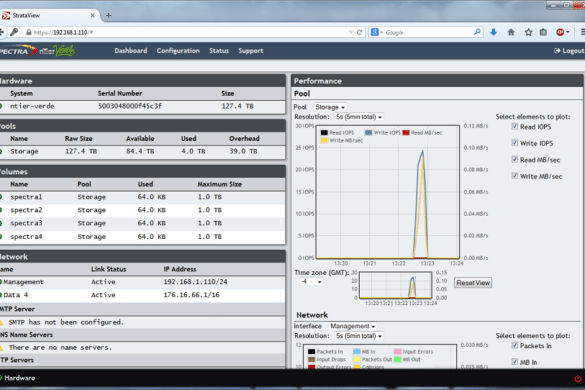Open the Pool Storage dropdown
The image size is (585, 390).
tap(330, 107)
